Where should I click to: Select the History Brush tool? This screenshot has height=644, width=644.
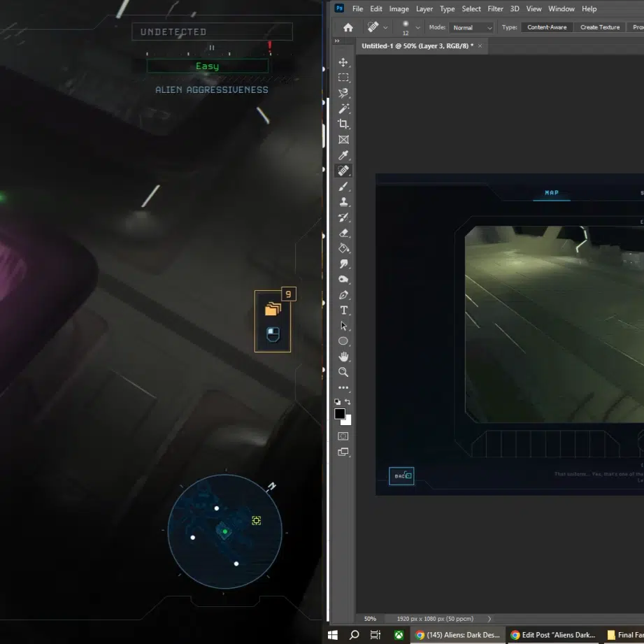[x=343, y=217]
